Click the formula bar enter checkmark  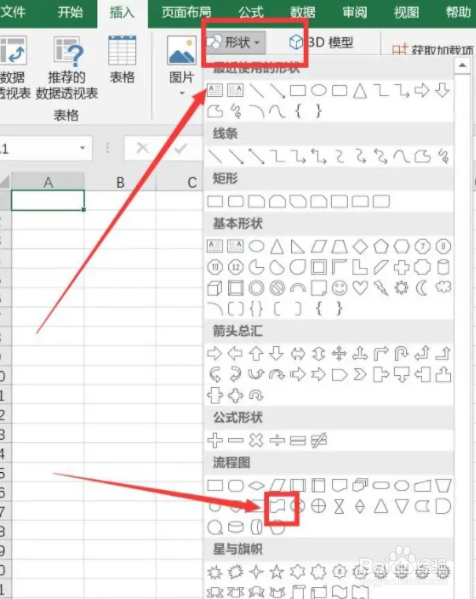click(x=180, y=147)
